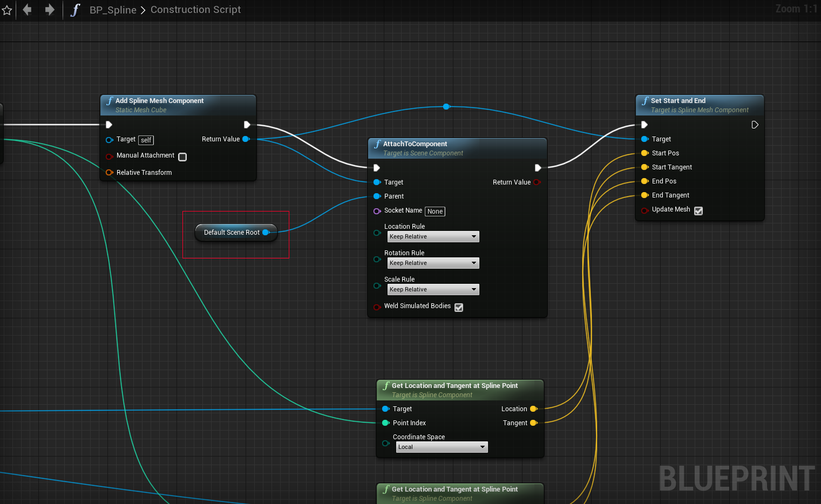Click AttachToComponent input exec pin
821x504 pixels.
(377, 168)
